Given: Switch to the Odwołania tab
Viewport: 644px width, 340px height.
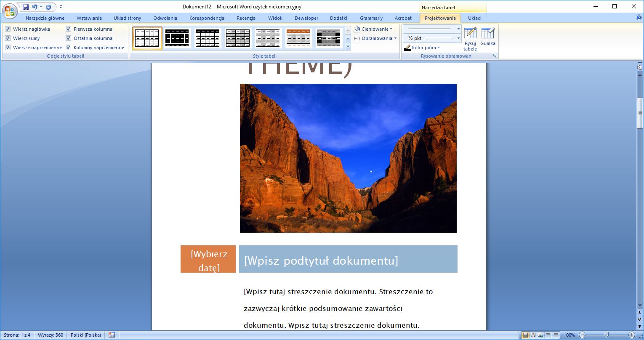Looking at the screenshot, I should 165,18.
